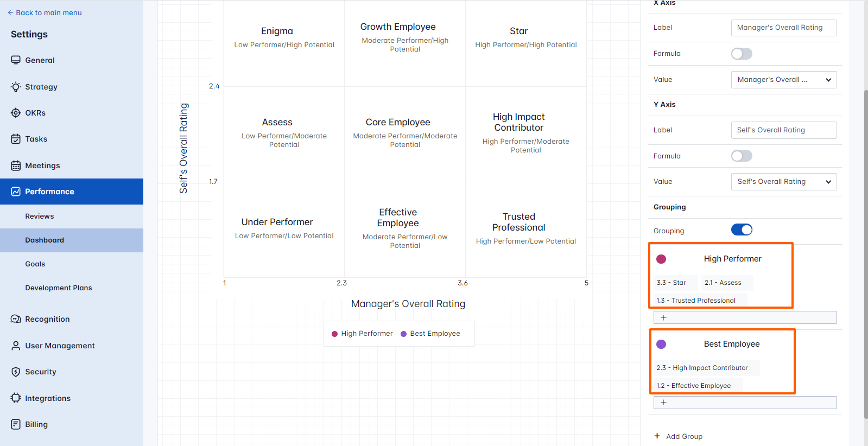Turn off the Grouping toggle
This screenshot has height=446, width=868.
(x=742, y=230)
